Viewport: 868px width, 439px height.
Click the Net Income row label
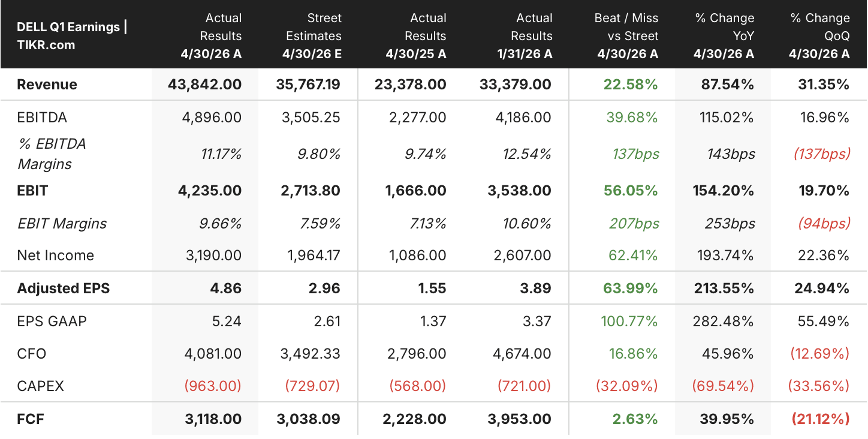[x=55, y=255]
